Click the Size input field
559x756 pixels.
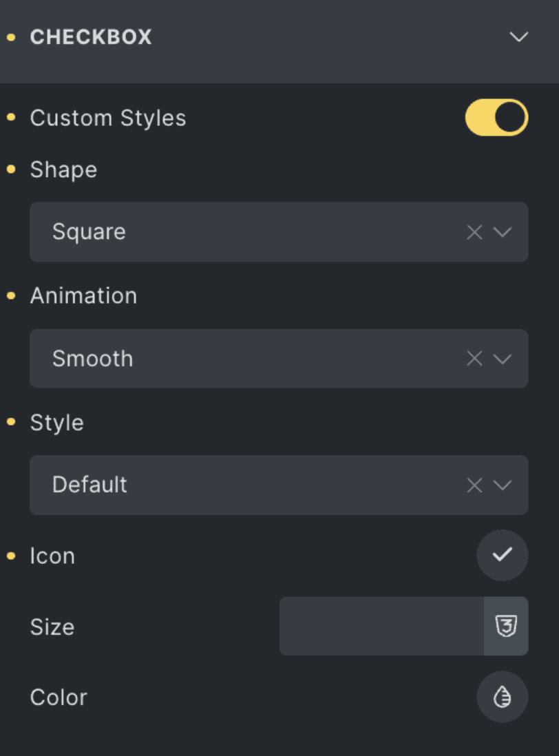(381, 626)
